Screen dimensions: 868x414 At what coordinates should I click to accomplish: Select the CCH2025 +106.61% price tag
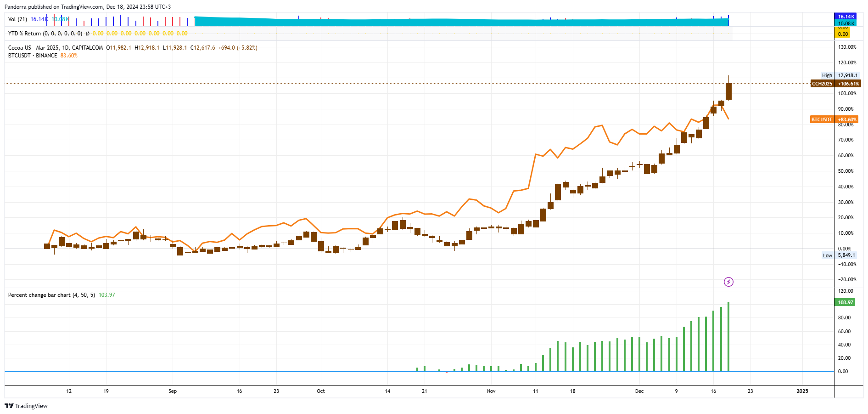click(x=835, y=84)
